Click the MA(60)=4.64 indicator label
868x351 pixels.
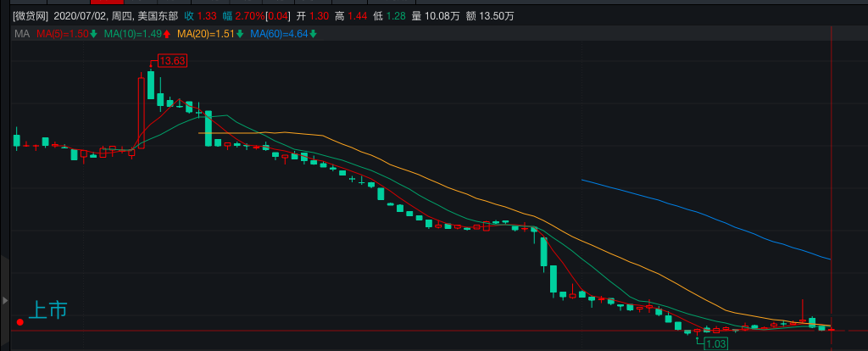coord(280,34)
